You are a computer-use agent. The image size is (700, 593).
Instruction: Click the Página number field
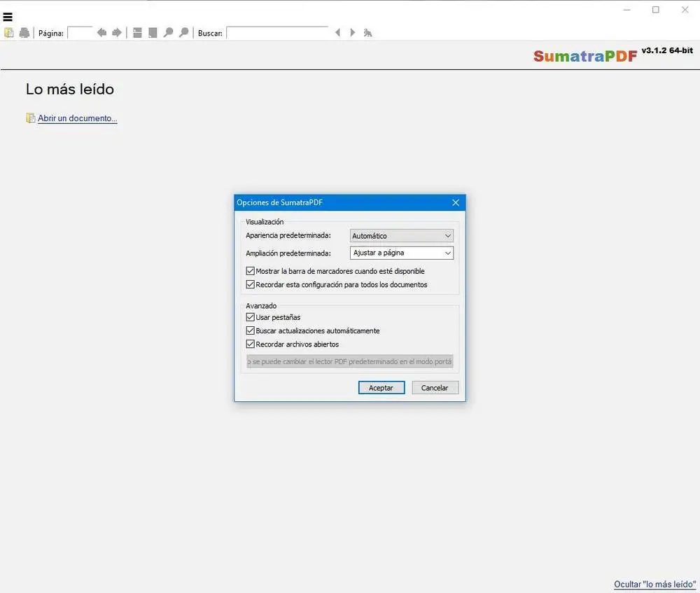click(x=80, y=33)
